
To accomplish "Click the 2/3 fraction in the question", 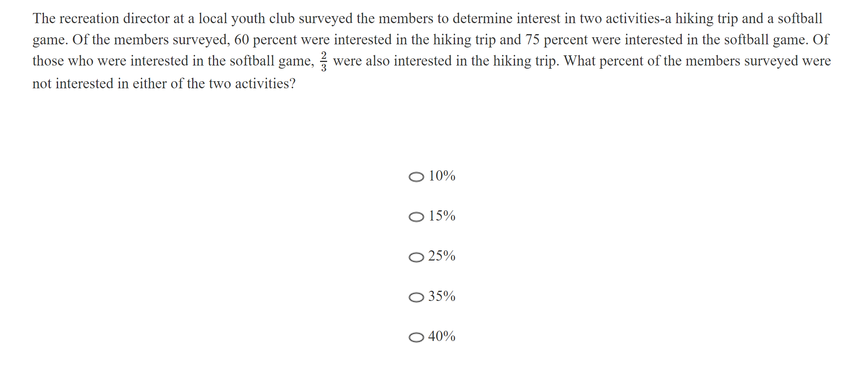I will [x=324, y=61].
